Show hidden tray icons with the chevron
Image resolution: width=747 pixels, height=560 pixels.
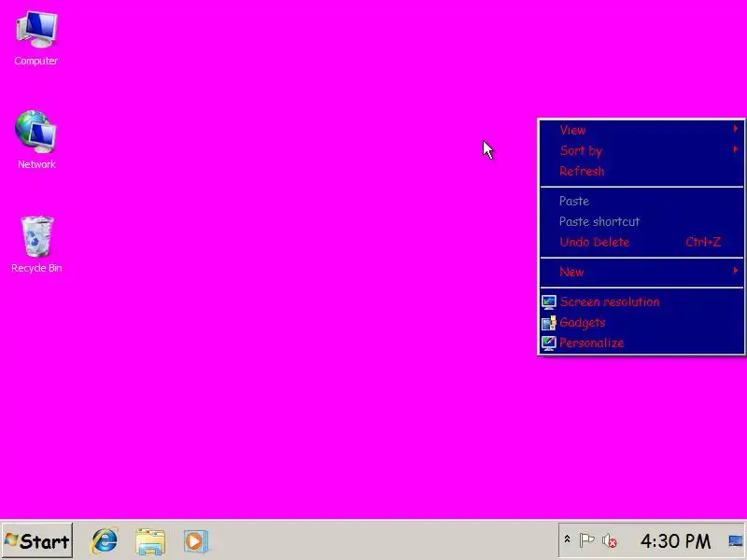coord(567,539)
